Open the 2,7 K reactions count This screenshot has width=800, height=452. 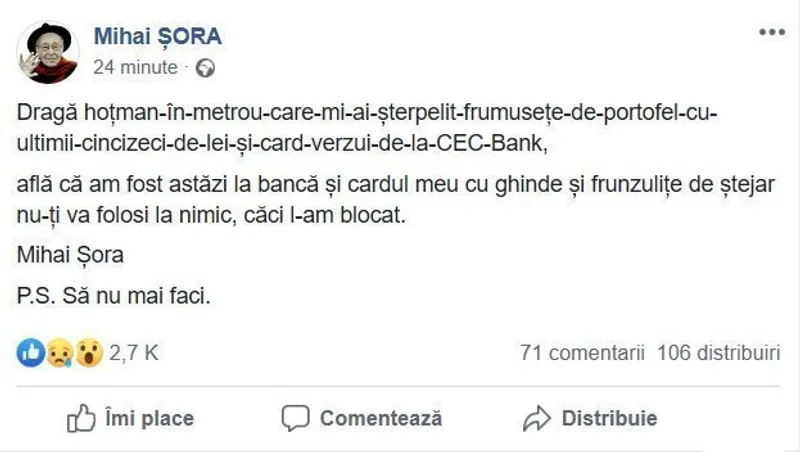[x=133, y=352]
